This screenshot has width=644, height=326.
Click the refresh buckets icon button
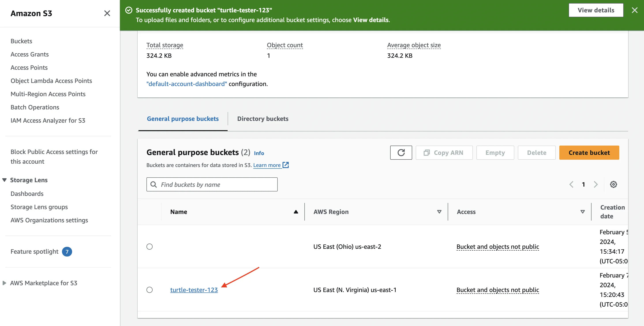click(401, 152)
